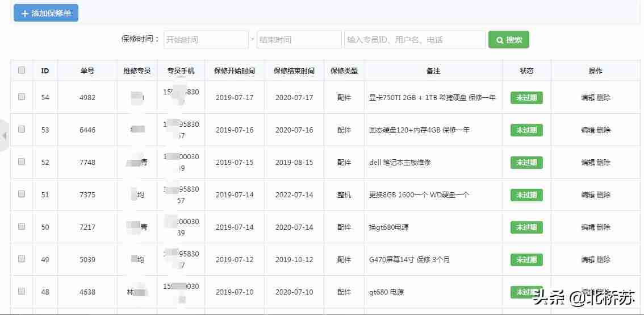The image size is (644, 315).
Task: Click order number 6446 cell
Action: coord(87,130)
